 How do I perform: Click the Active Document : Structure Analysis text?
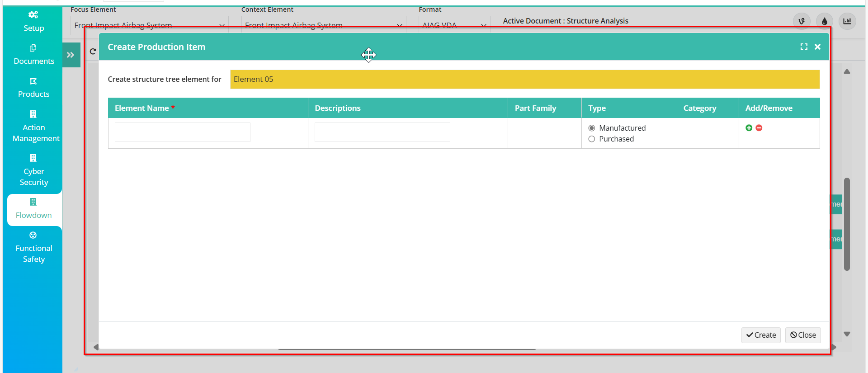566,21
